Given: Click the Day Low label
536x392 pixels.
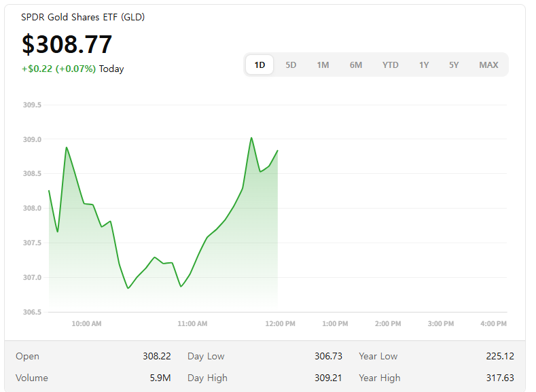Looking at the screenshot, I should click(206, 356).
